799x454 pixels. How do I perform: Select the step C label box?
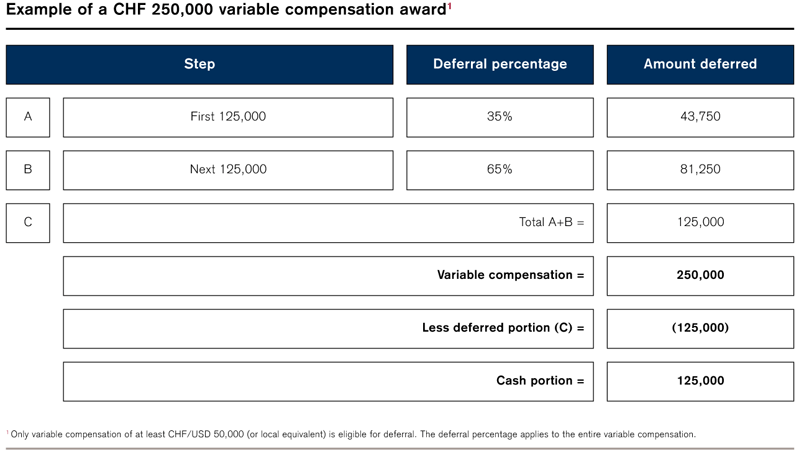(x=28, y=223)
